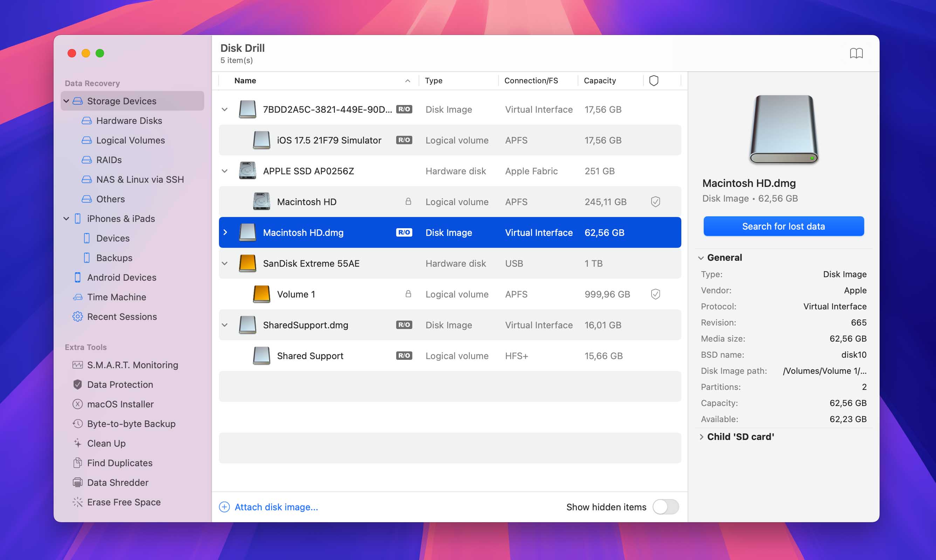Click the bookmarks icon top right
The height and width of the screenshot is (560, 936).
(x=856, y=52)
